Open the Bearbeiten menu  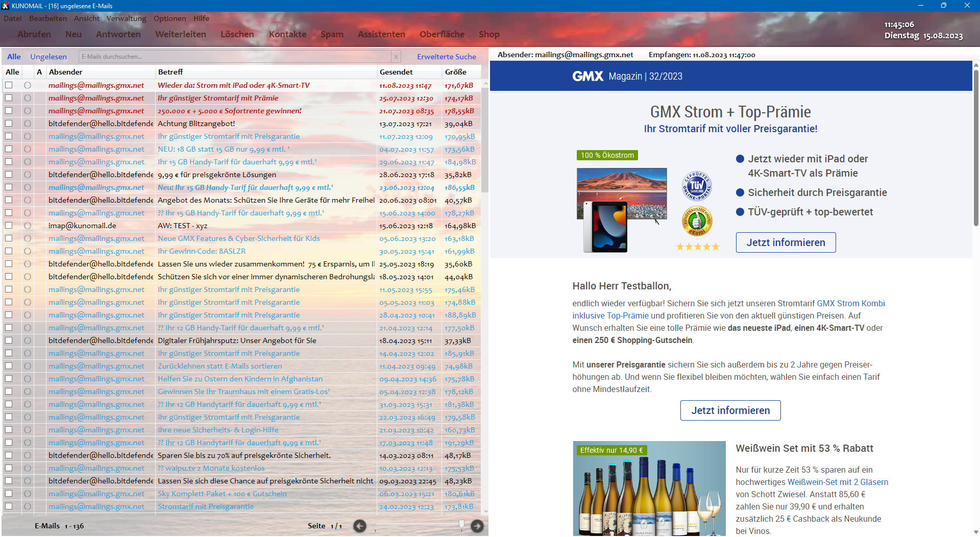pos(48,18)
